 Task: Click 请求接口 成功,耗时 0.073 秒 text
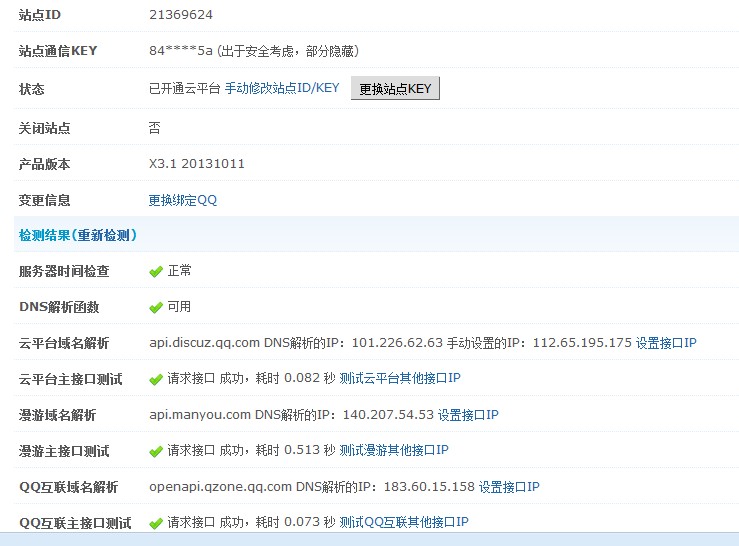click(251, 522)
